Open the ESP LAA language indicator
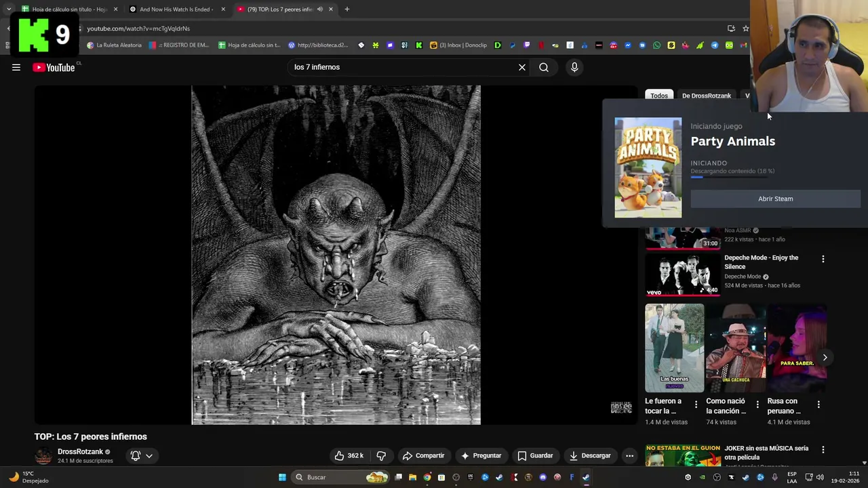This screenshot has height=488, width=868. [x=791, y=477]
